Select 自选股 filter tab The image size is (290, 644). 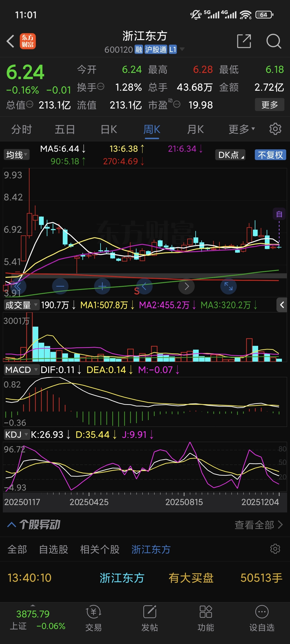[53, 549]
